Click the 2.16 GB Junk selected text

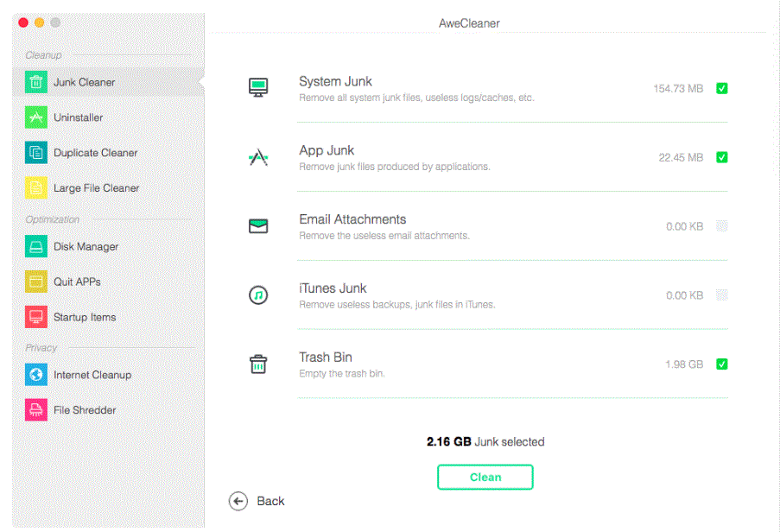[485, 442]
